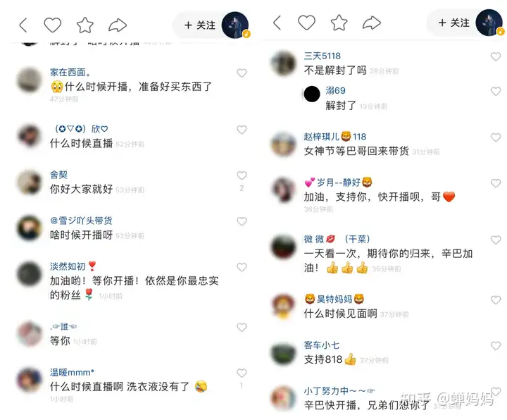Tap the back arrow in the right panel
The height and width of the screenshot is (420, 507).
pos(277,23)
